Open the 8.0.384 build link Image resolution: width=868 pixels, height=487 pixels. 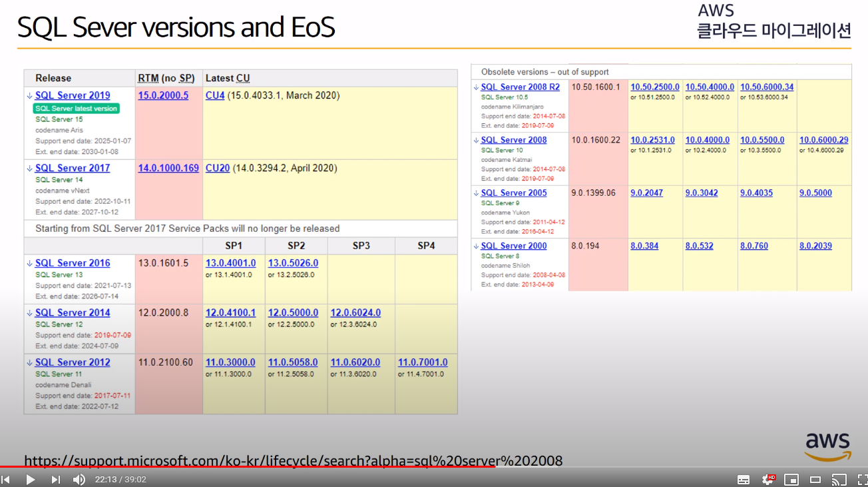[644, 246]
